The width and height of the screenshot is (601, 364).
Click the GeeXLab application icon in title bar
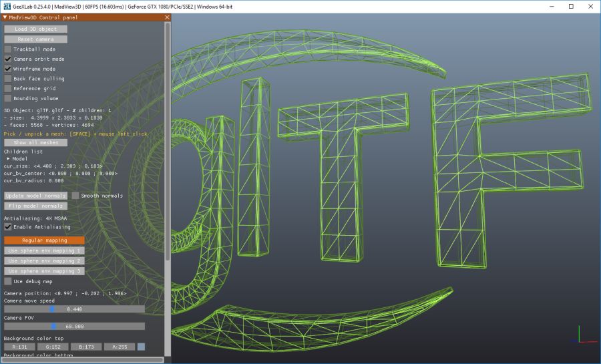[7, 7]
